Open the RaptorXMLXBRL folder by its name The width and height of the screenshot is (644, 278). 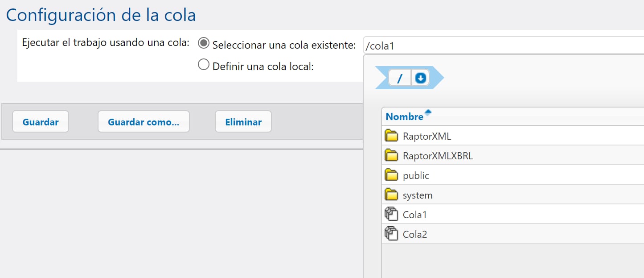[x=437, y=156]
